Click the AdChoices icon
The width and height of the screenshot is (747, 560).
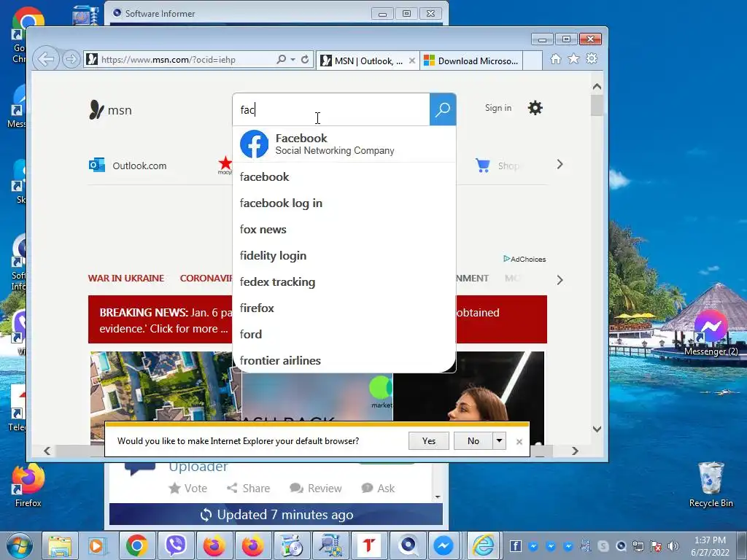pyautogui.click(x=506, y=259)
